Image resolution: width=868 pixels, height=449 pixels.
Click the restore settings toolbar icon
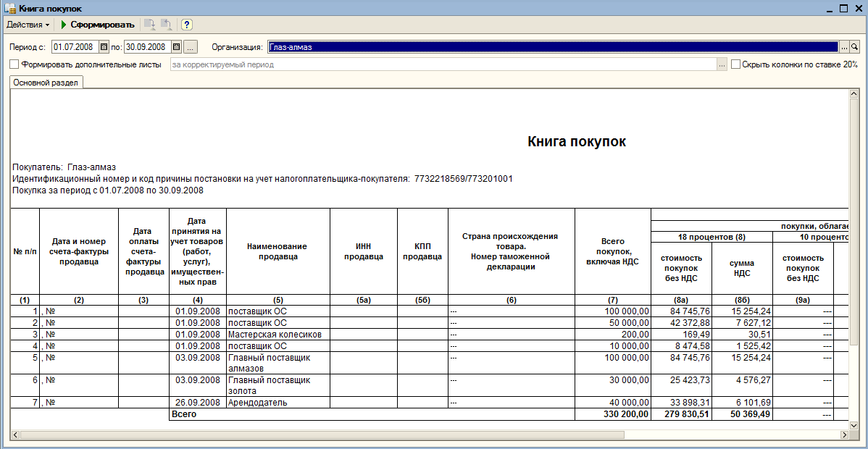tap(166, 25)
